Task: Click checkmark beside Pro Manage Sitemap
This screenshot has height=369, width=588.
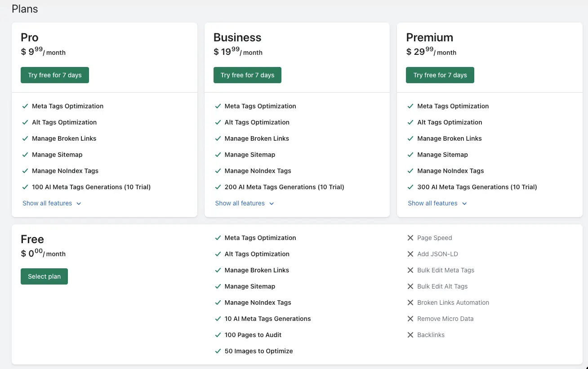Action: coord(25,155)
